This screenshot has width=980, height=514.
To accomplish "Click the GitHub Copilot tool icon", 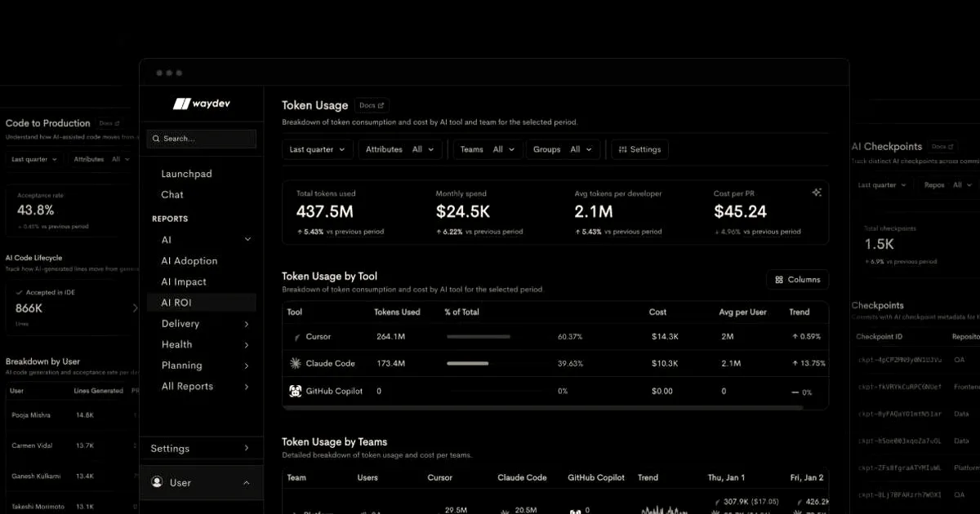I will pyautogui.click(x=296, y=391).
